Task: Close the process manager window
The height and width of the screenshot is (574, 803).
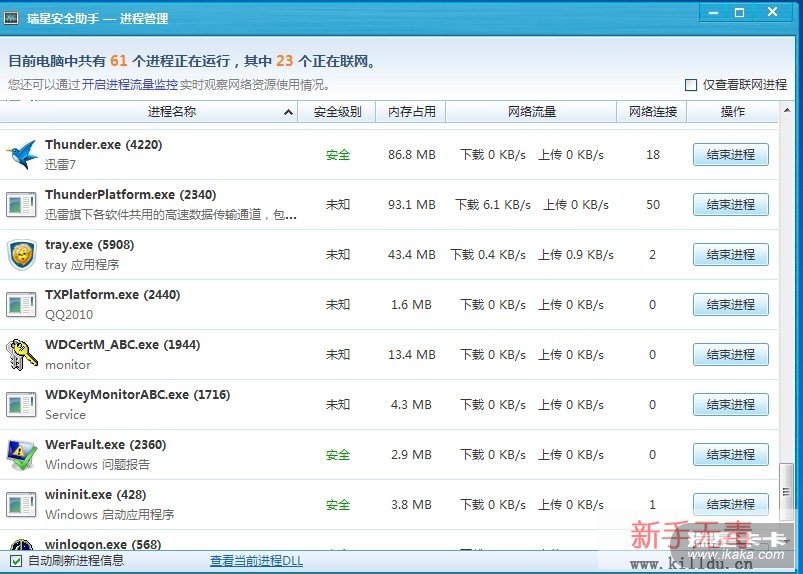Action: [773, 12]
